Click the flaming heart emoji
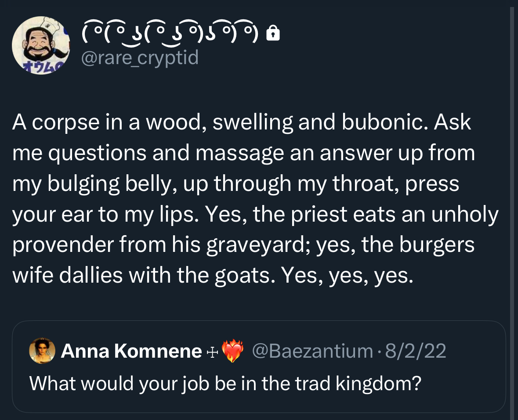The width and height of the screenshot is (518, 420). [232, 352]
